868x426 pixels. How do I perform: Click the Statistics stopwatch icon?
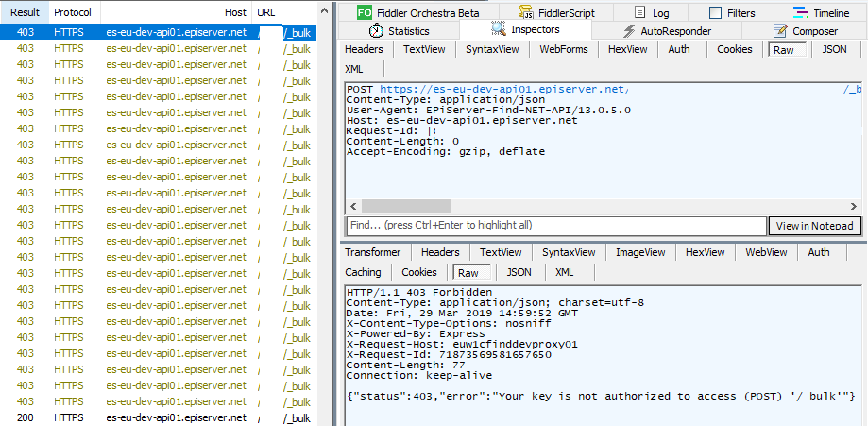click(377, 30)
